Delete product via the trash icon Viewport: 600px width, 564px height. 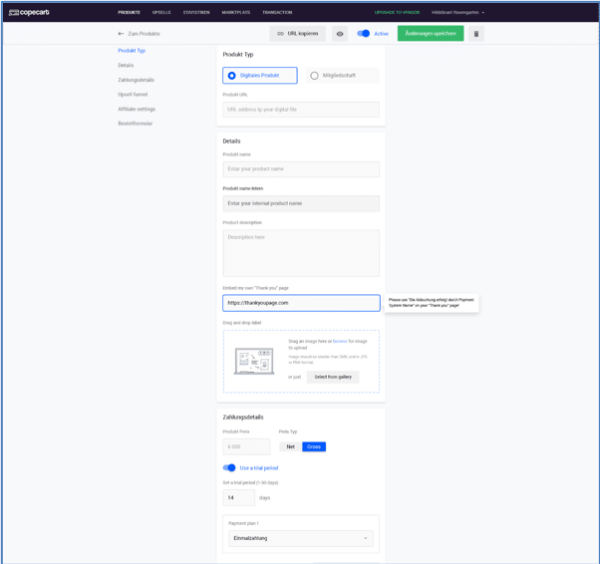click(477, 33)
